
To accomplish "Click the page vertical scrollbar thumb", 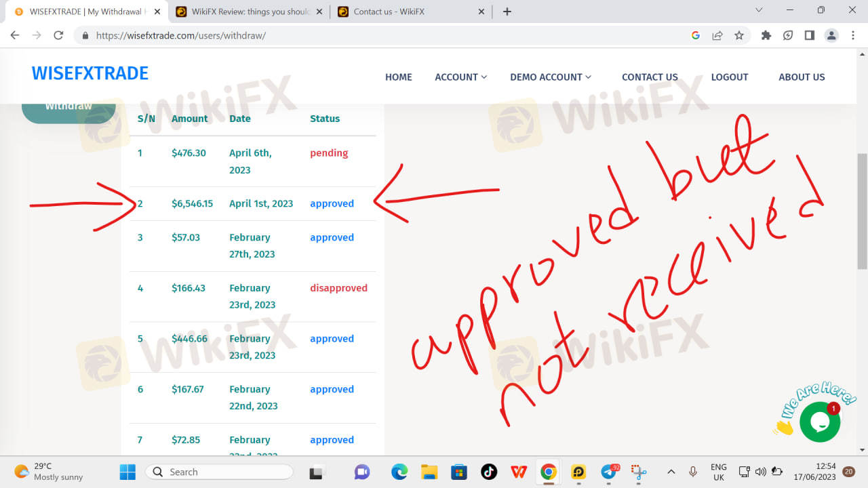I will coord(862,211).
